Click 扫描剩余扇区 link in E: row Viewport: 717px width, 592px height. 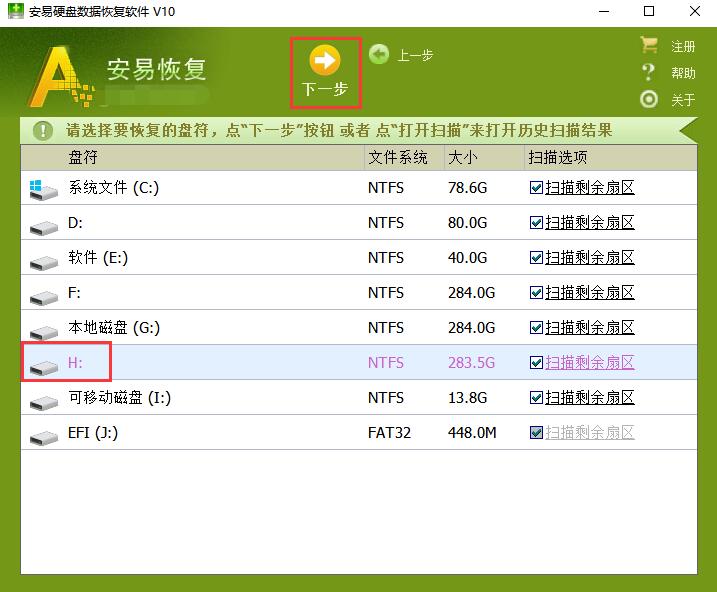pos(590,257)
